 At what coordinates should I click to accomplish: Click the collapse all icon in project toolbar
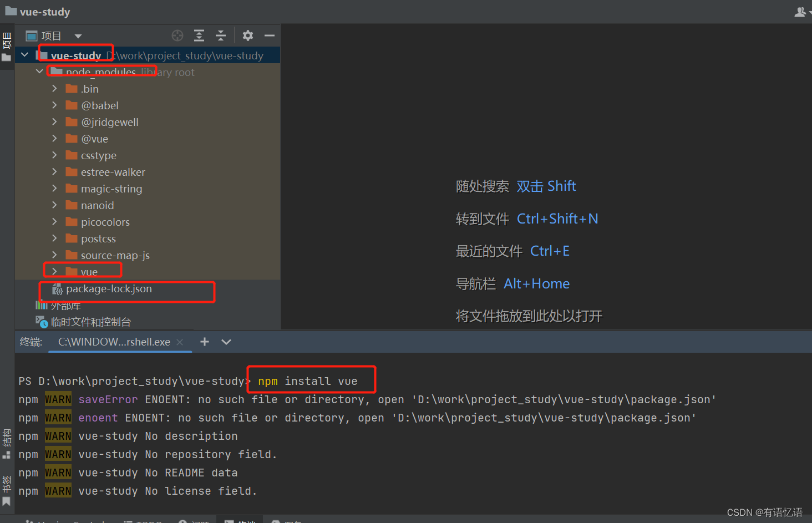[x=221, y=36]
